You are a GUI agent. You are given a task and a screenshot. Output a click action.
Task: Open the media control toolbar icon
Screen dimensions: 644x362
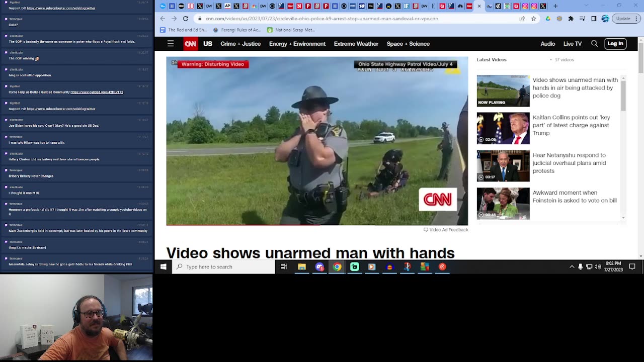click(582, 19)
